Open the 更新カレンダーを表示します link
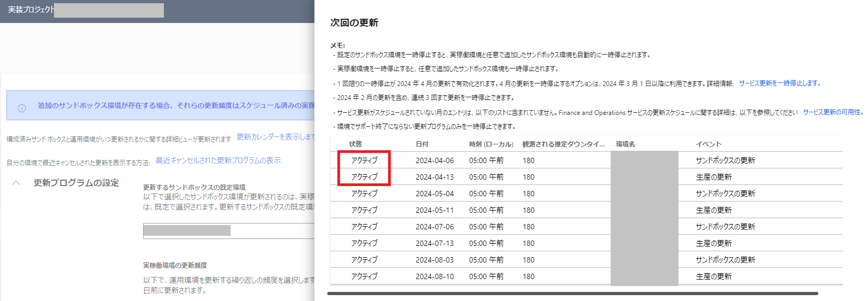Image resolution: width=868 pixels, height=301 pixels. (x=275, y=137)
